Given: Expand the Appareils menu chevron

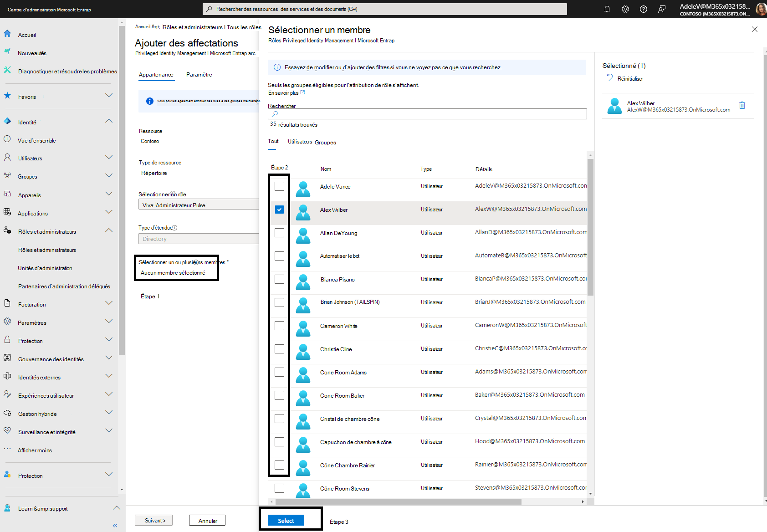Looking at the screenshot, I should point(109,194).
